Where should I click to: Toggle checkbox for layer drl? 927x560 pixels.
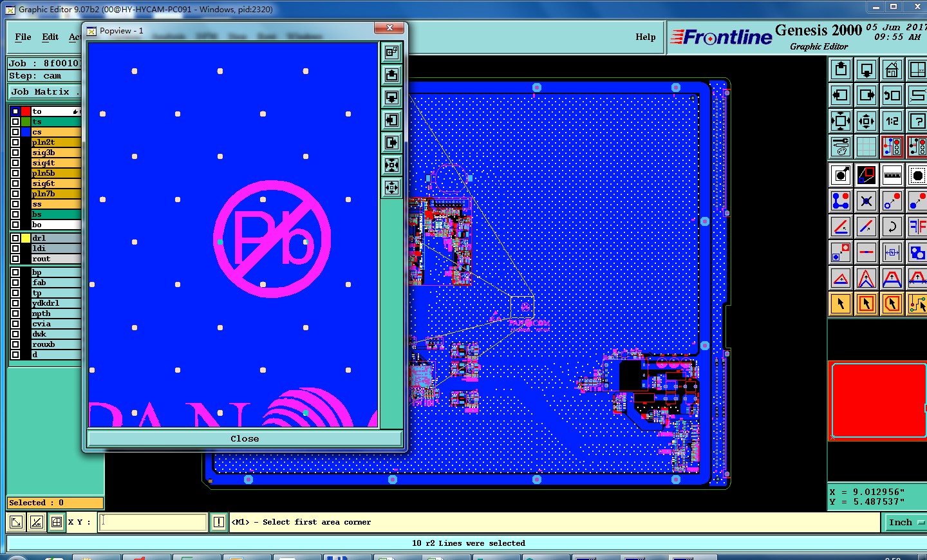point(15,238)
